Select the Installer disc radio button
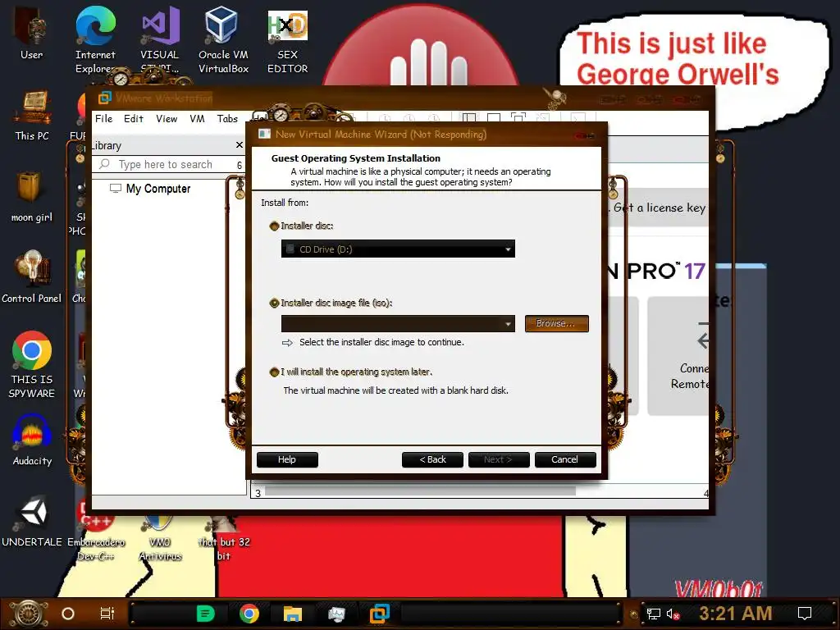Viewport: 840px width, 630px height. point(274,226)
